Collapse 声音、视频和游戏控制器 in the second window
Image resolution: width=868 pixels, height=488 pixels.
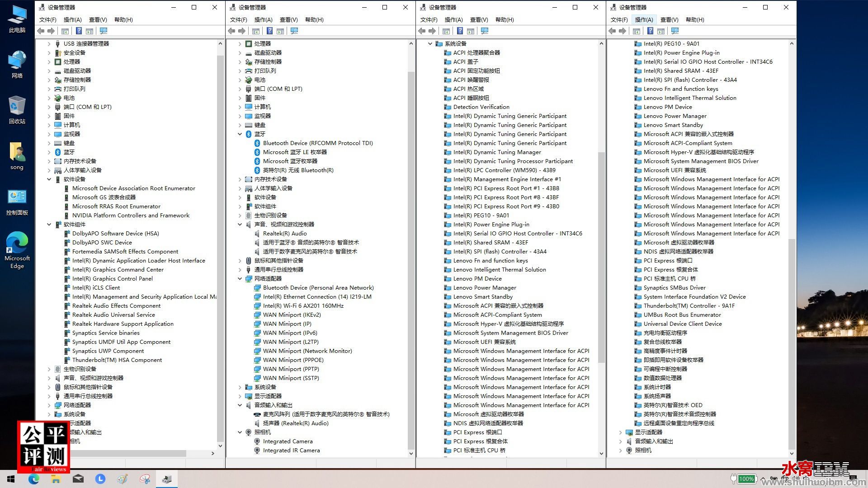point(240,225)
